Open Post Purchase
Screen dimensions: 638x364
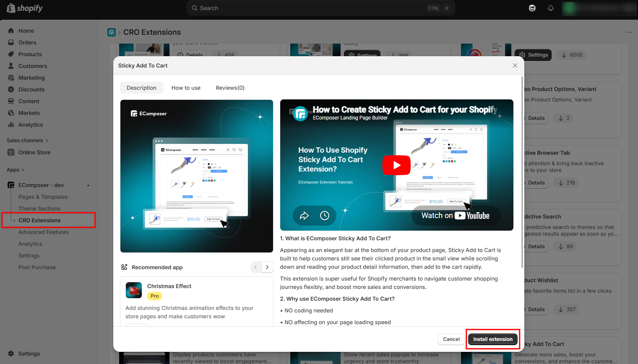click(x=37, y=267)
